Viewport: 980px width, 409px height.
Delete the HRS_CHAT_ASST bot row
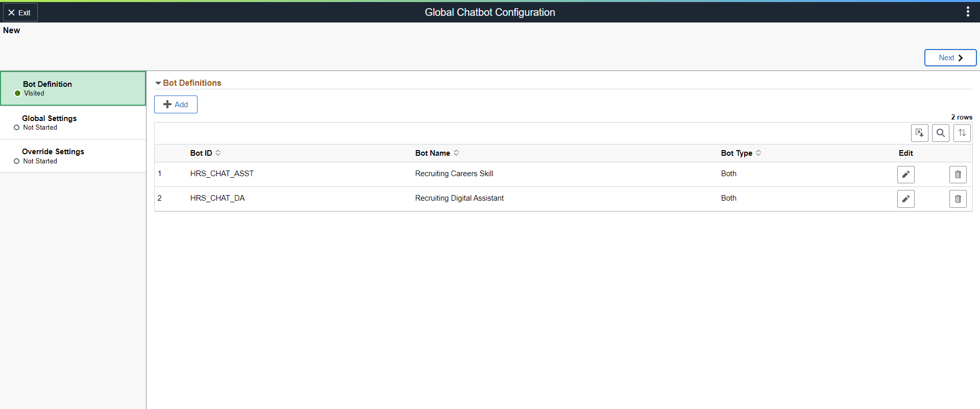pos(958,175)
